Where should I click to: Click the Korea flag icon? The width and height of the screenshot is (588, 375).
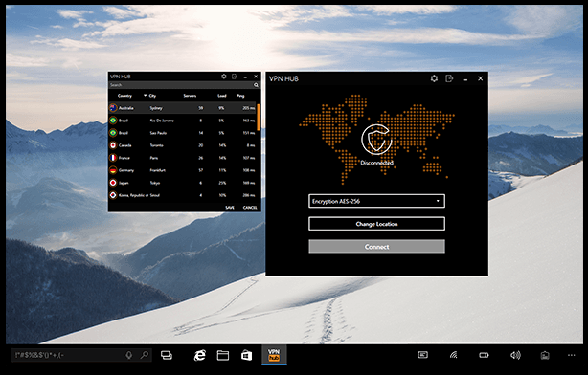coord(113,195)
